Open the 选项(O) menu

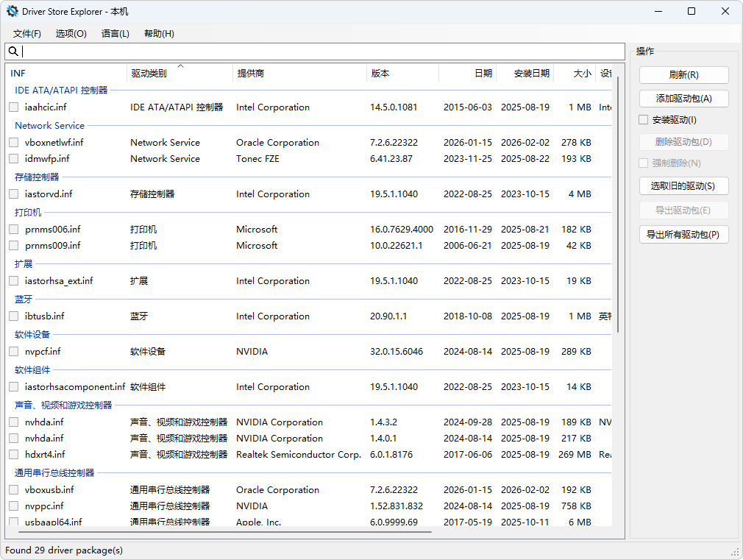click(71, 34)
